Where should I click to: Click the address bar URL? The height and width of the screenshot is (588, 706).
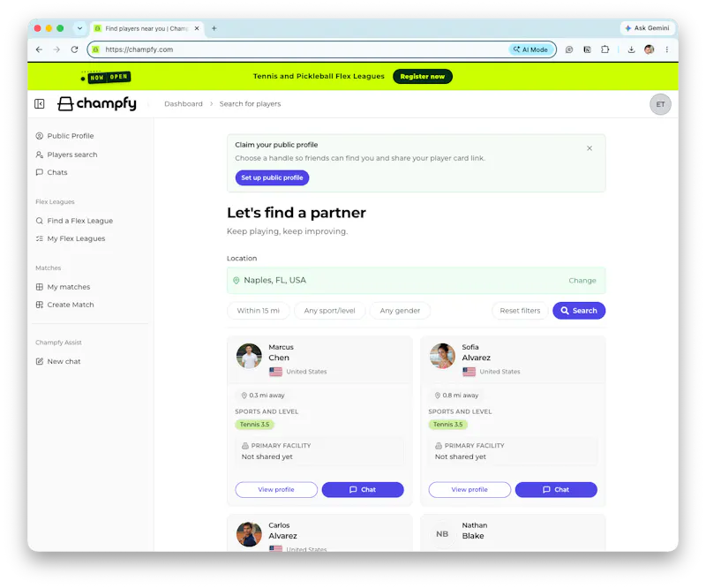pos(139,49)
